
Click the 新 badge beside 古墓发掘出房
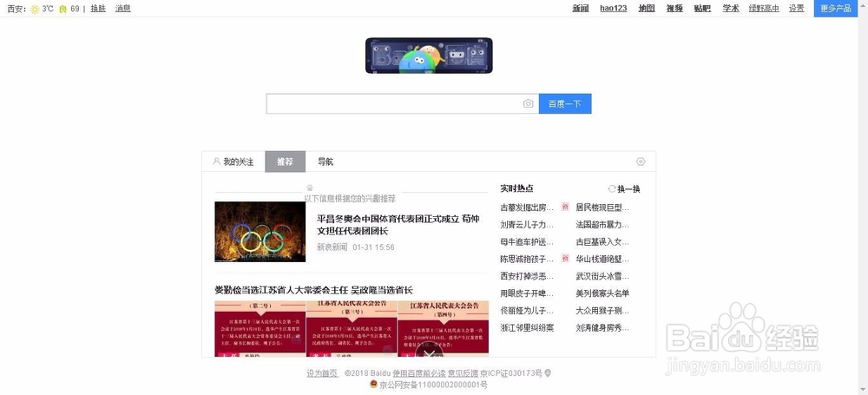click(565, 207)
